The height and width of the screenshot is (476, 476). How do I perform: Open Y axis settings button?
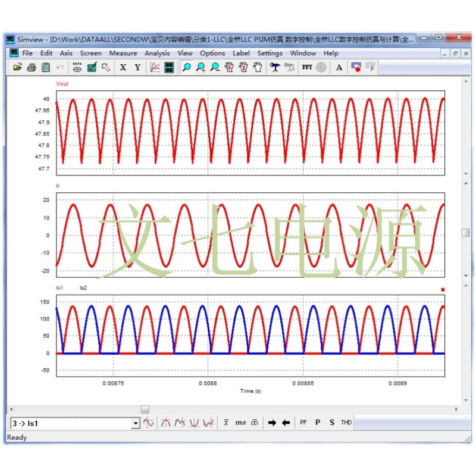tap(137, 67)
